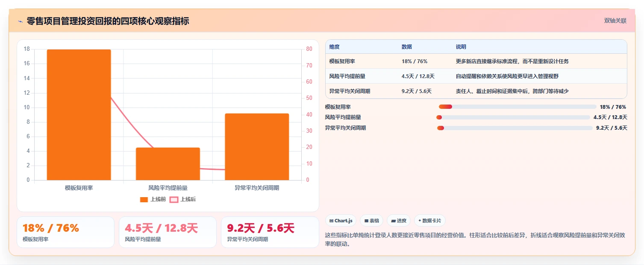Click the 模板复用率 progress bar
Screen dimensions: 644x265
click(518, 107)
